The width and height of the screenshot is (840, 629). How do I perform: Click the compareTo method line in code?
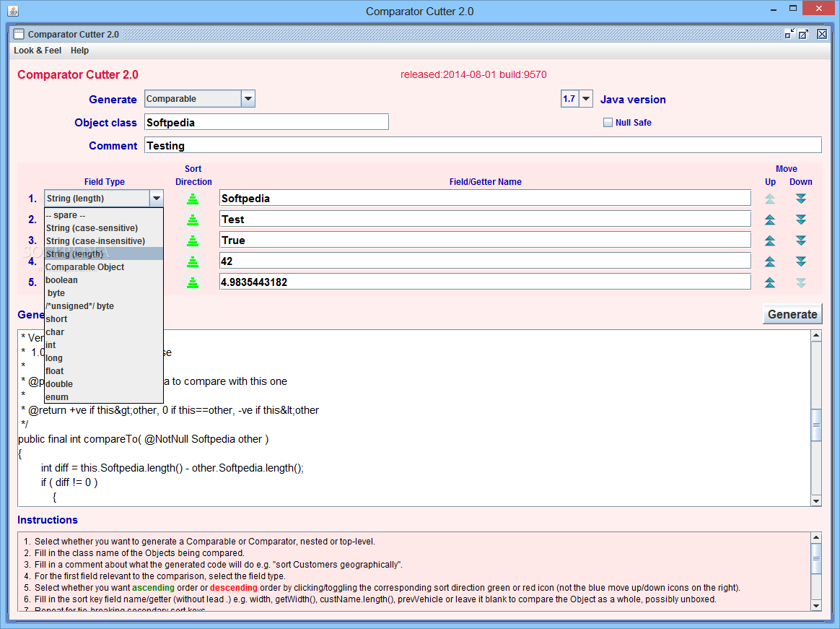click(143, 439)
